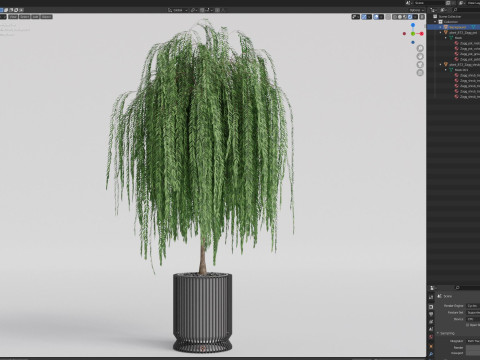Click the first select mode icon

(1, 10)
